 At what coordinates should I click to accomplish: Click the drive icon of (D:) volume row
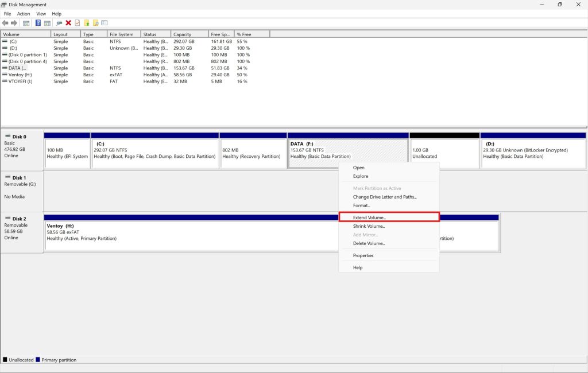pyautogui.click(x=5, y=48)
